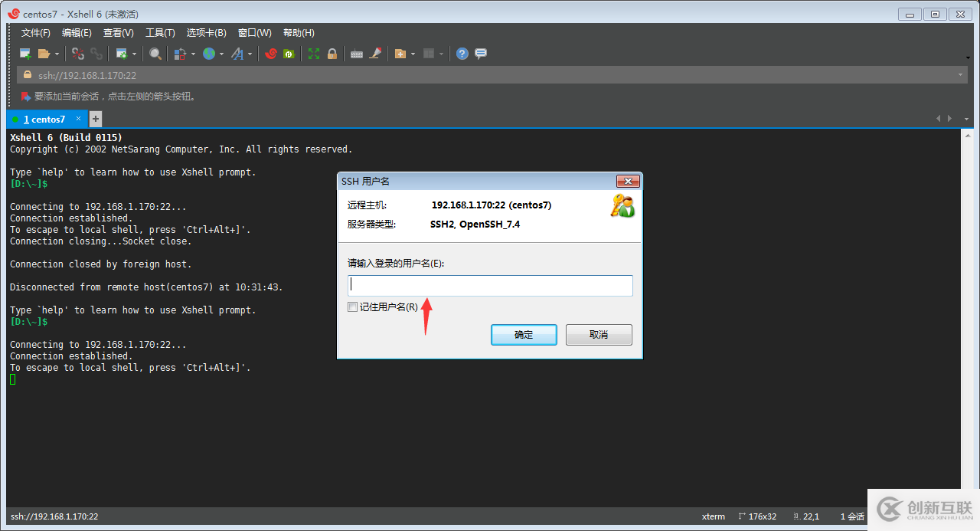Screen dimensions: 980x531
Task: Click the 确定 button
Action: point(524,335)
